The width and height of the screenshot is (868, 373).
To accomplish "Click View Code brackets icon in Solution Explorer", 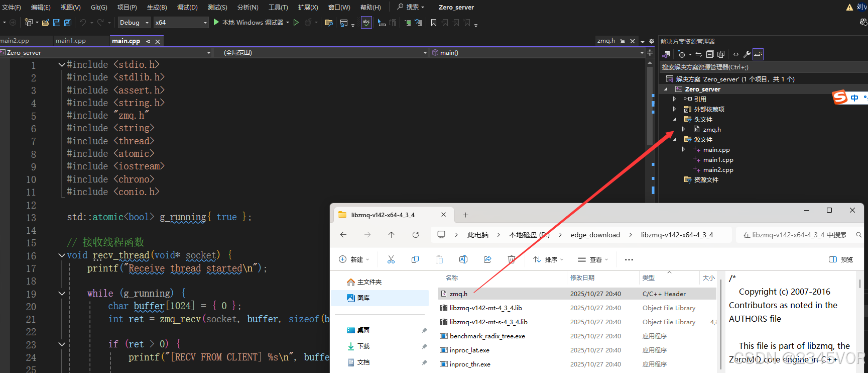I will coord(736,54).
